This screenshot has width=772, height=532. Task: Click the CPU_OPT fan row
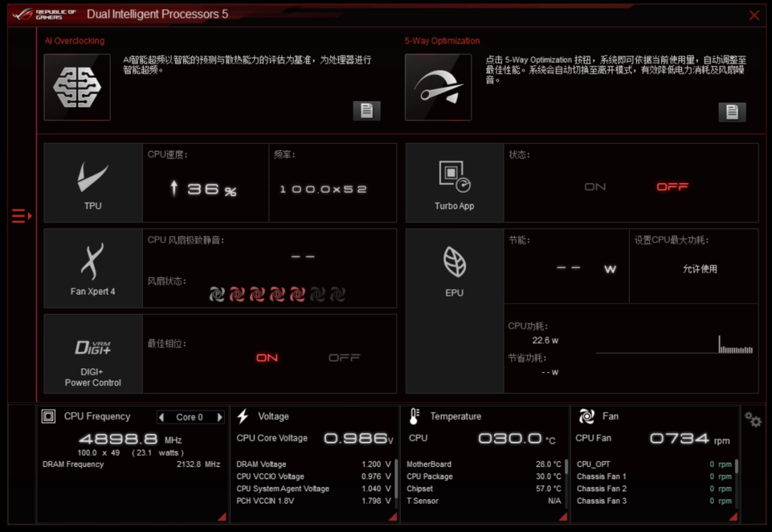point(654,464)
